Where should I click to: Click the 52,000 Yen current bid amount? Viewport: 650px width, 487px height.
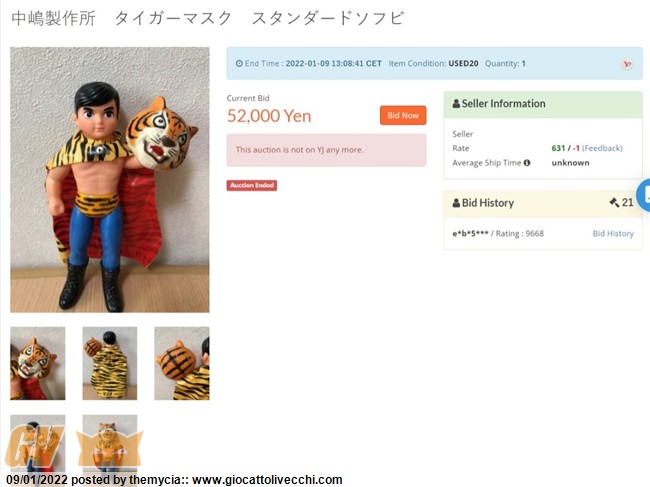click(x=269, y=116)
